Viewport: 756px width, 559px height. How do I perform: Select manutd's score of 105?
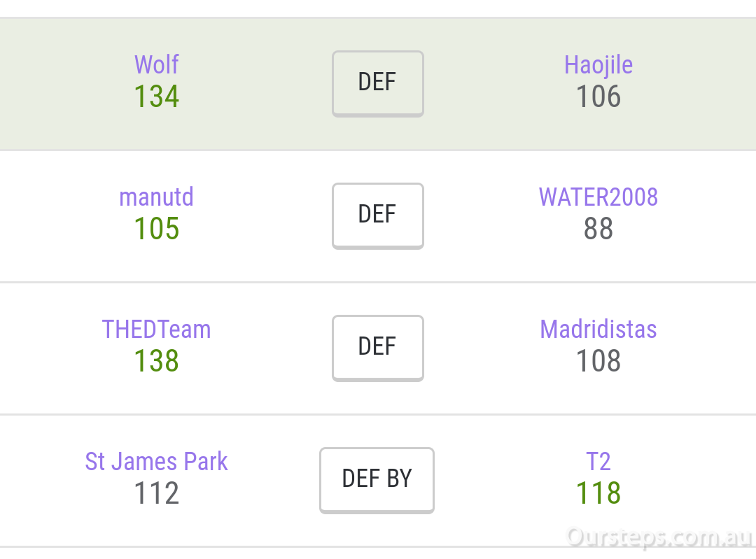pos(157,228)
